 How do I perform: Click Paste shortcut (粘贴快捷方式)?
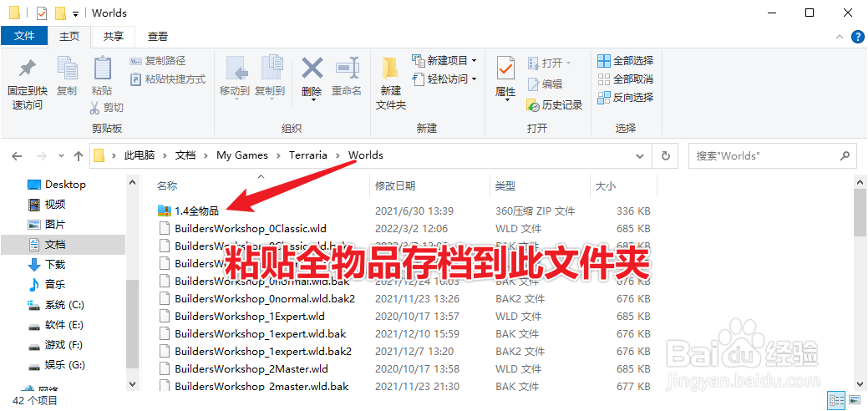pyautogui.click(x=168, y=79)
